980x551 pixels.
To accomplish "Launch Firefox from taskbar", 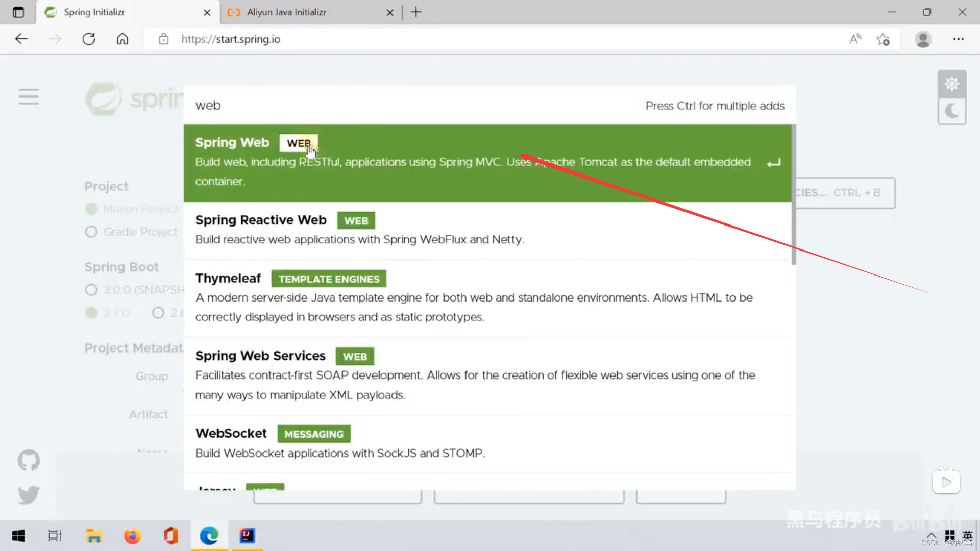I will click(132, 536).
